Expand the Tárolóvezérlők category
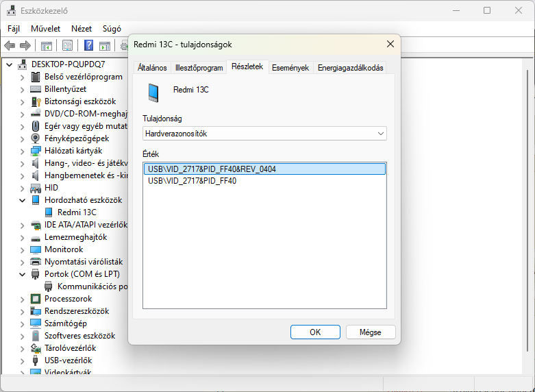 click(x=22, y=349)
